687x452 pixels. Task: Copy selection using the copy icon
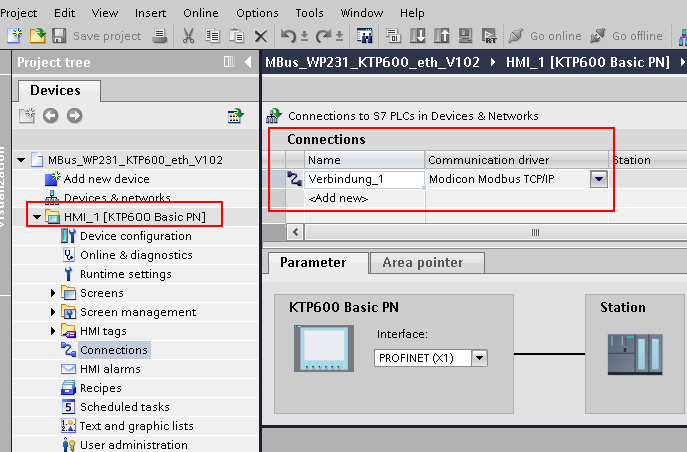(212, 36)
